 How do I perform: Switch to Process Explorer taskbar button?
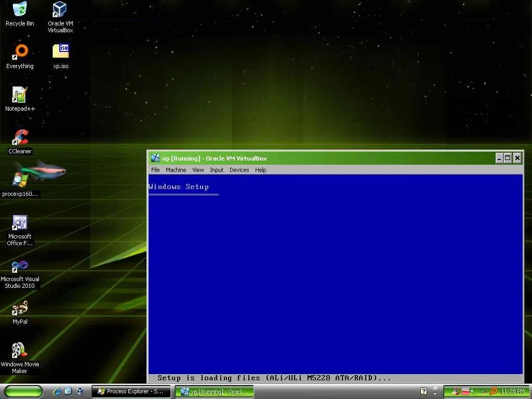pyautogui.click(x=131, y=392)
